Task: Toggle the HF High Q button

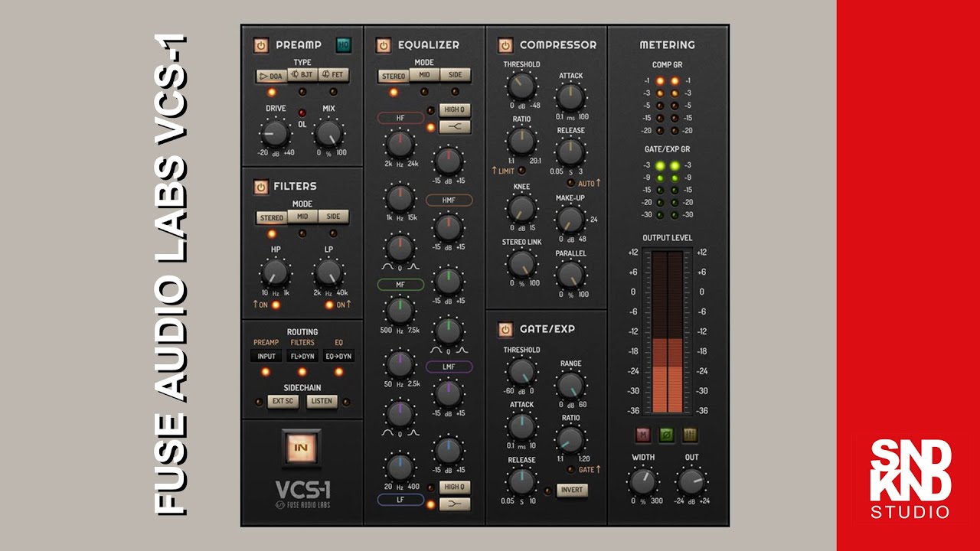Action: point(455,109)
